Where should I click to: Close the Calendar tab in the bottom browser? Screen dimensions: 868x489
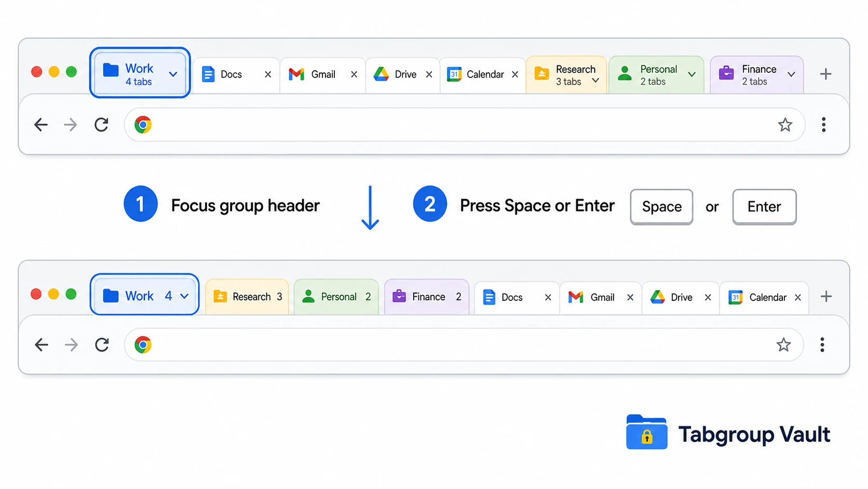[798, 297]
